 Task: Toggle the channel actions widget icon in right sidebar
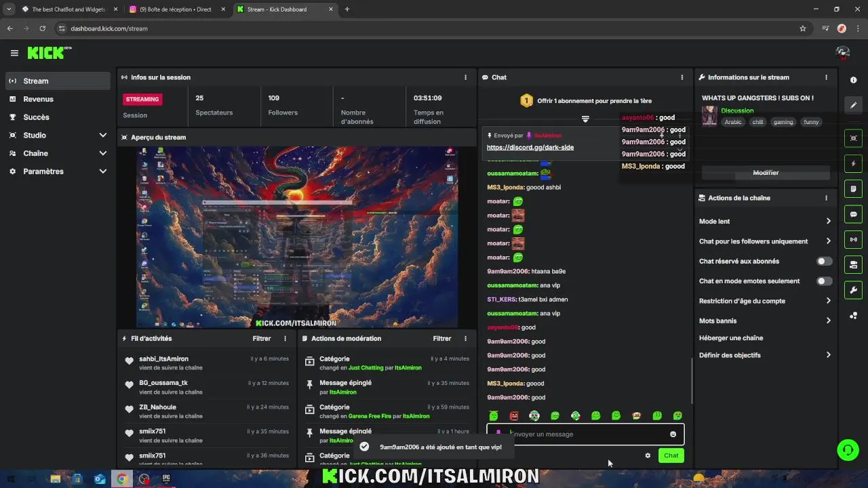[853, 264]
